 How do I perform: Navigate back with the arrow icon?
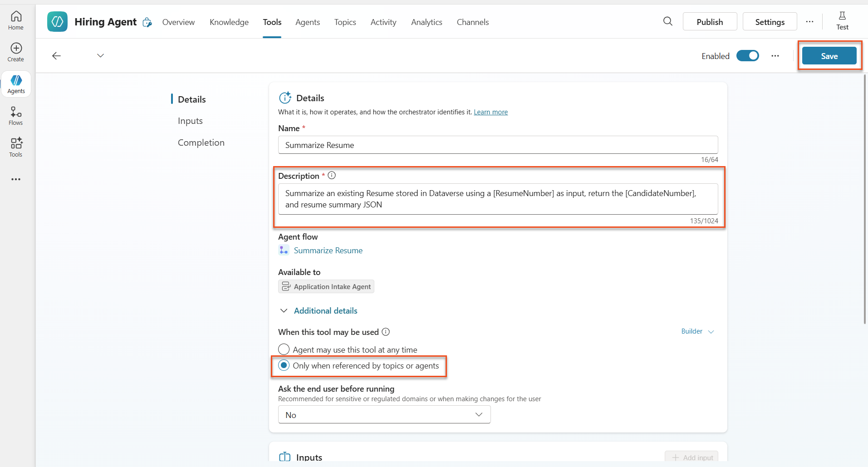[x=56, y=55]
